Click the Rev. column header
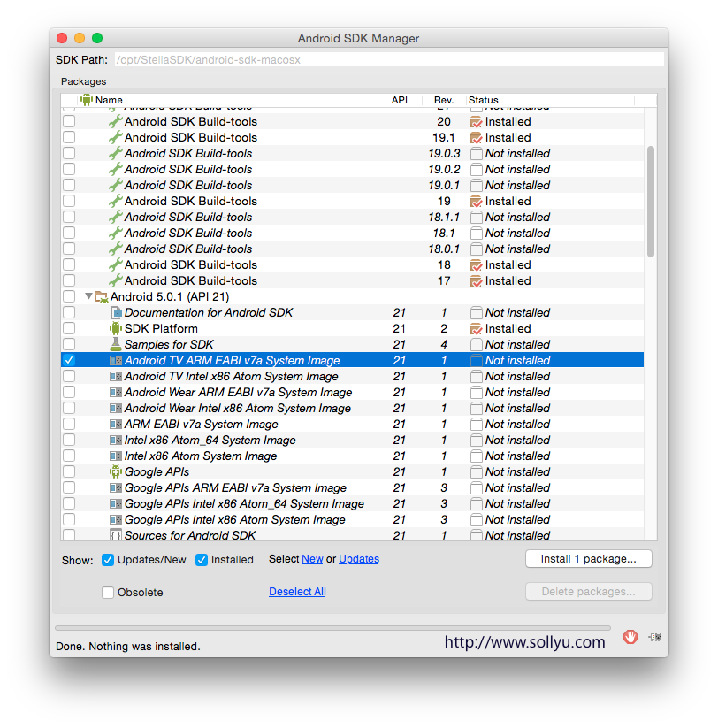 (x=444, y=100)
